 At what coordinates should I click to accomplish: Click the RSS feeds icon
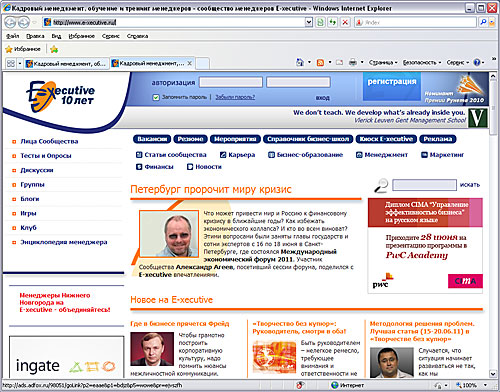(x=320, y=62)
